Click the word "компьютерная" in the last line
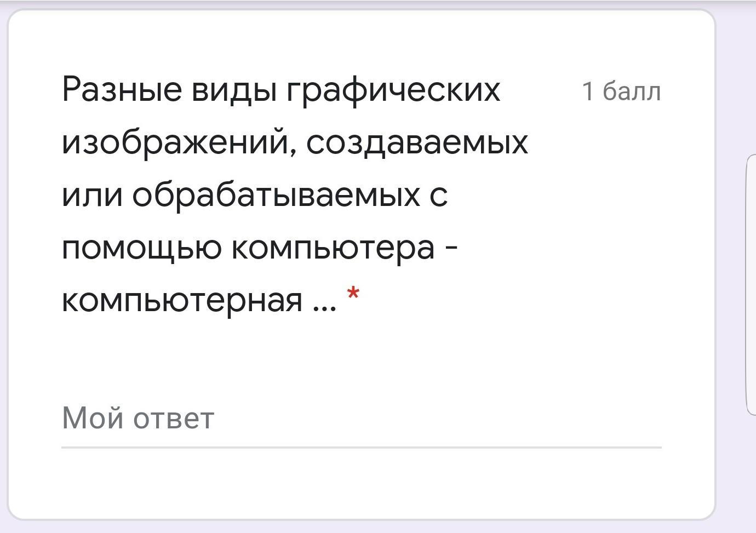The width and height of the screenshot is (756, 533). (182, 301)
